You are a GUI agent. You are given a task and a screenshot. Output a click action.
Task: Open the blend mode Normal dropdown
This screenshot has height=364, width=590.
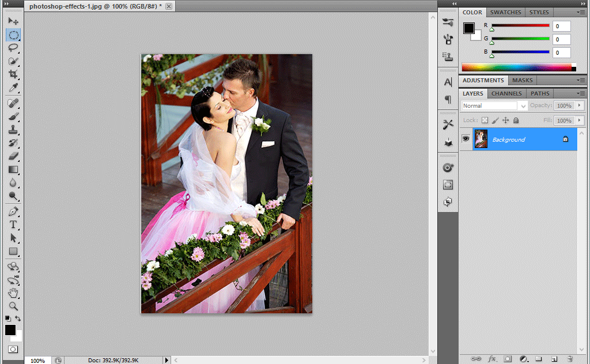494,105
